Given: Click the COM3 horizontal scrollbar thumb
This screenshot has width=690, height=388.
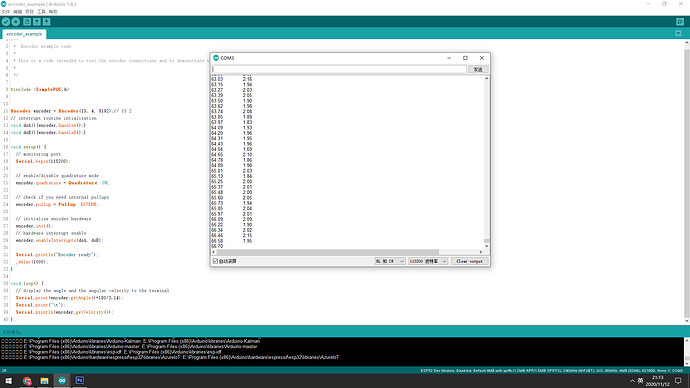Looking at the screenshot, I should tap(327, 252).
